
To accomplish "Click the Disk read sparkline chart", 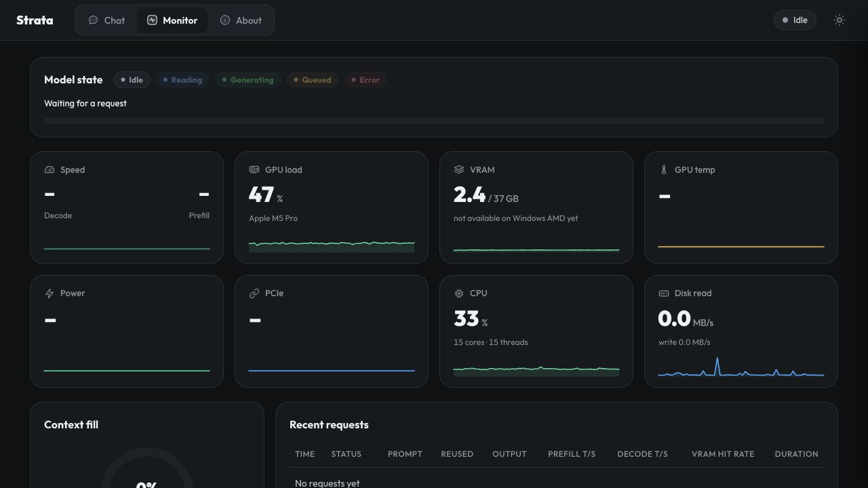I will (741, 367).
